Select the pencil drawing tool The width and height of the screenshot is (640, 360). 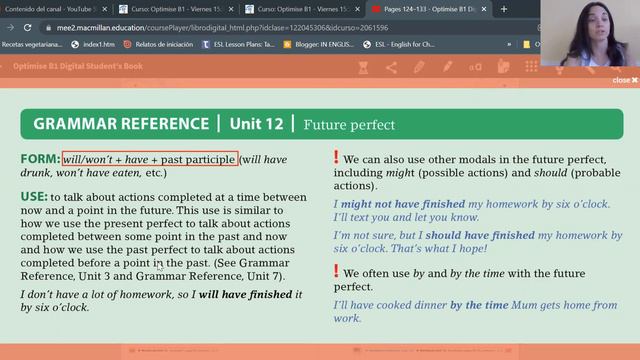coord(447,67)
